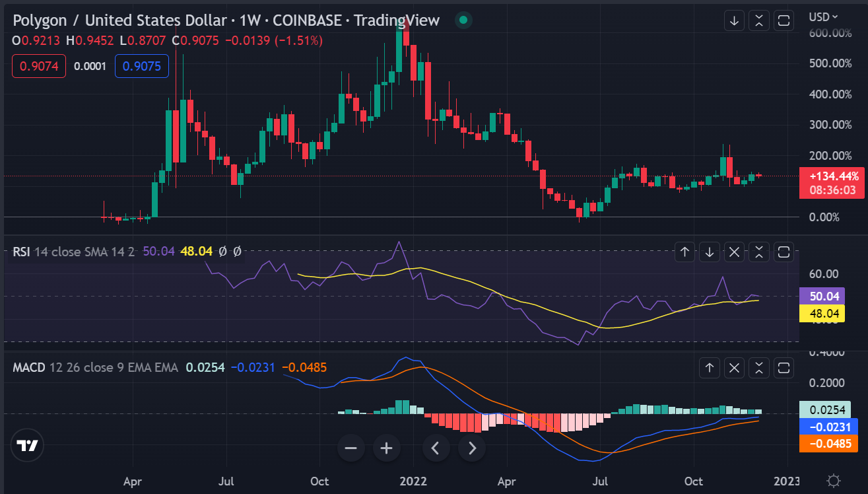Click sell price 0.9074 button
This screenshot has height=494, width=868.
click(39, 66)
